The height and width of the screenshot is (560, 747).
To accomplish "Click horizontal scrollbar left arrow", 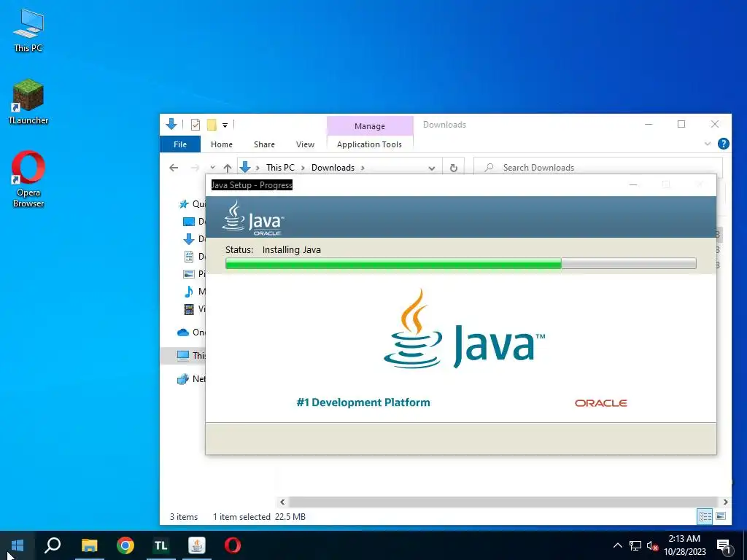I will click(x=282, y=502).
